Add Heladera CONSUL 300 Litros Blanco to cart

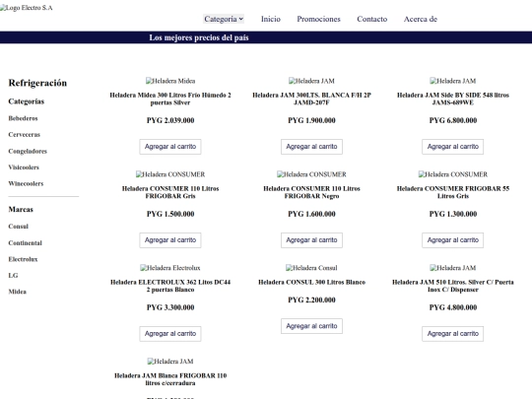[311, 326]
